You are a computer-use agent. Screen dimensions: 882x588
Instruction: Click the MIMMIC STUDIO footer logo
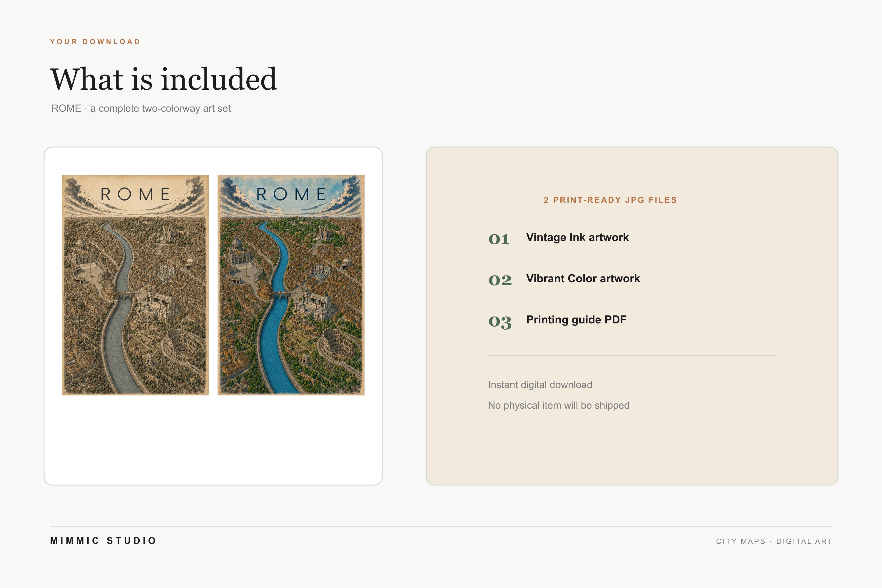[x=103, y=541]
